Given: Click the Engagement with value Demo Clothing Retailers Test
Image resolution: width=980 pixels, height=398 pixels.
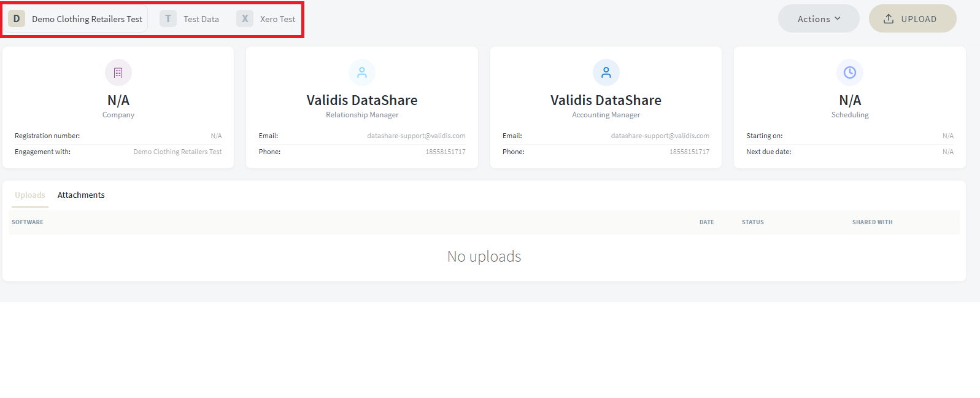Looking at the screenshot, I should click(x=178, y=152).
